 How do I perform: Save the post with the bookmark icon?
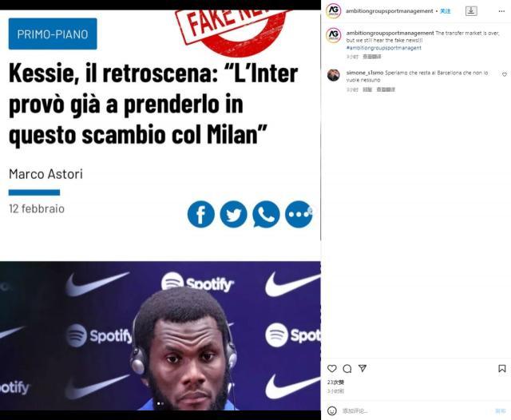pyautogui.click(x=502, y=369)
